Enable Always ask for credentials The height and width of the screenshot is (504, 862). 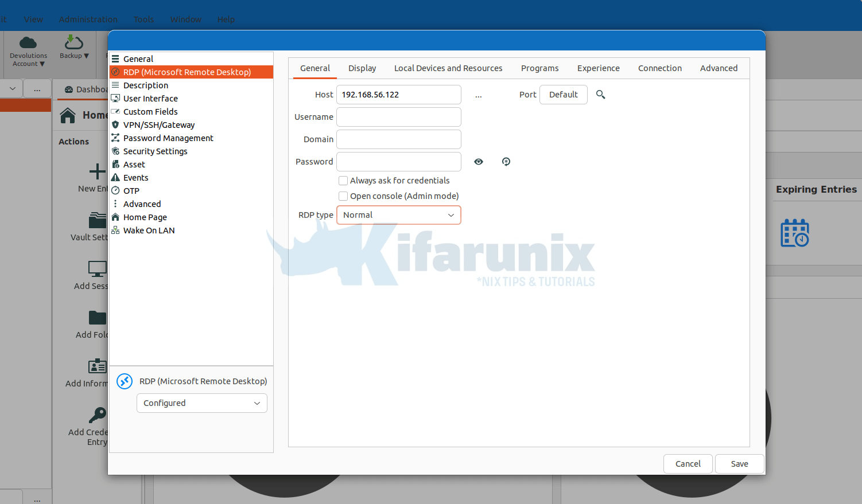[x=343, y=180]
